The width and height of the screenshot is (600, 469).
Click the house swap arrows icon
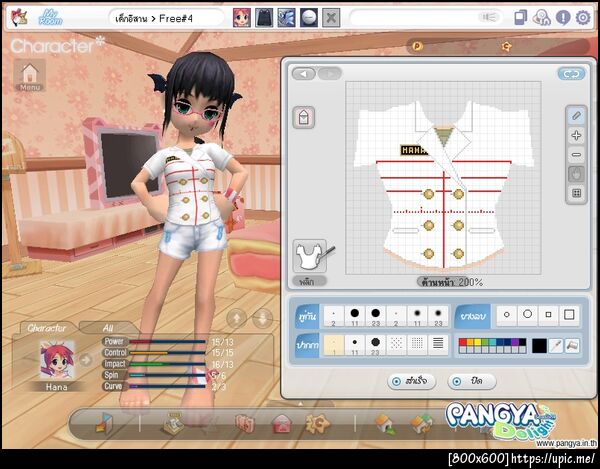[421, 424]
